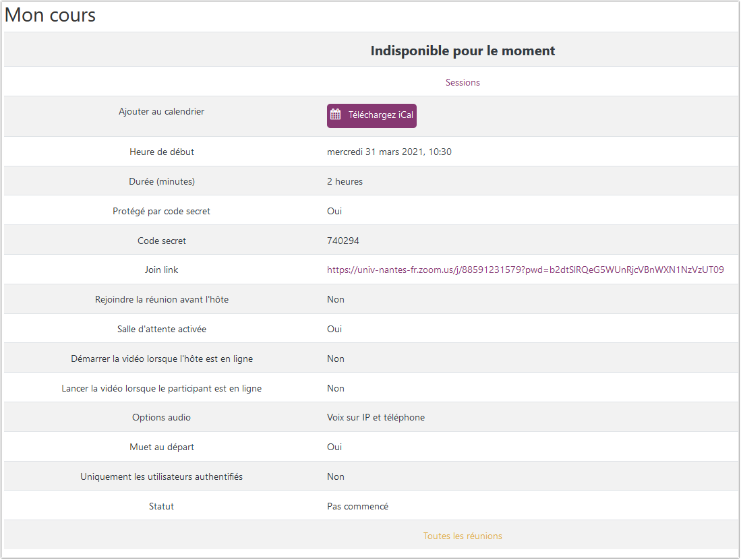741x560 pixels.
Task: Click the Protégé par code secret label
Action: coord(162,211)
